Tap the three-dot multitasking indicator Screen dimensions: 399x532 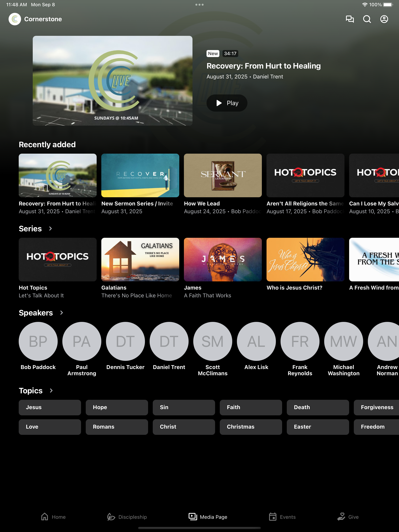(x=199, y=4)
